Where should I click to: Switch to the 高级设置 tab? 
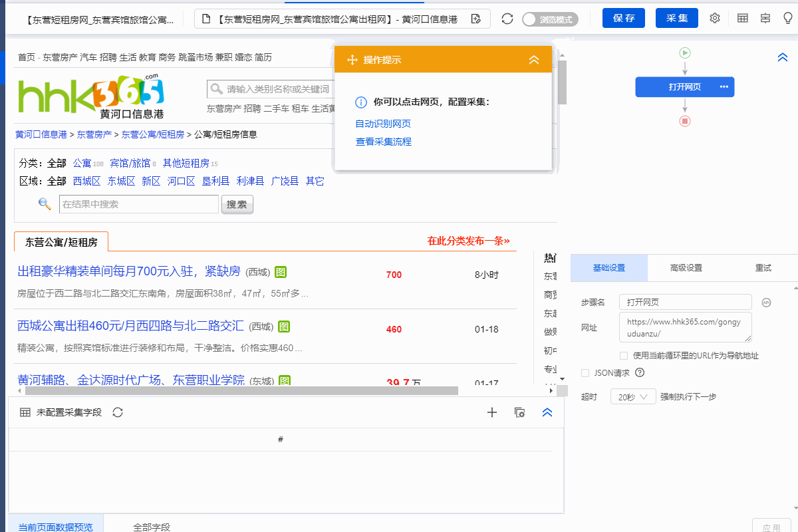click(686, 268)
